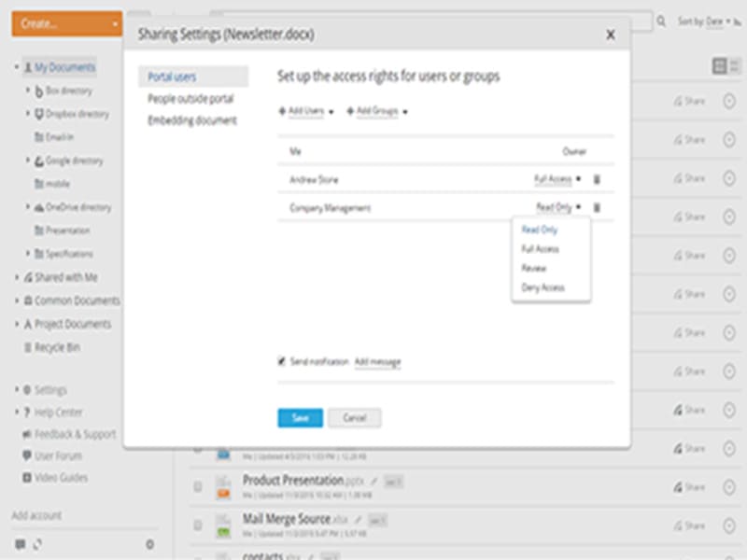Viewport: 747px width, 560px height.
Task: Enable the Send notification checkbox
Action: 281,360
